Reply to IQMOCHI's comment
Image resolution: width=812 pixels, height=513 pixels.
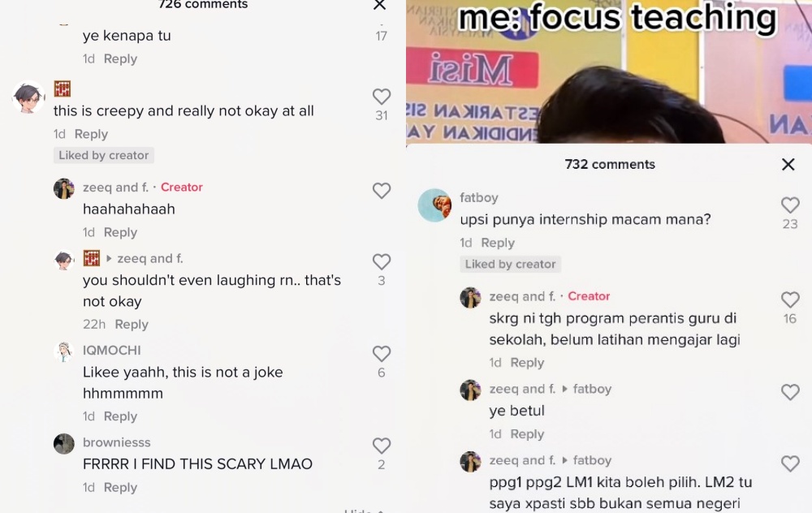[x=120, y=416]
